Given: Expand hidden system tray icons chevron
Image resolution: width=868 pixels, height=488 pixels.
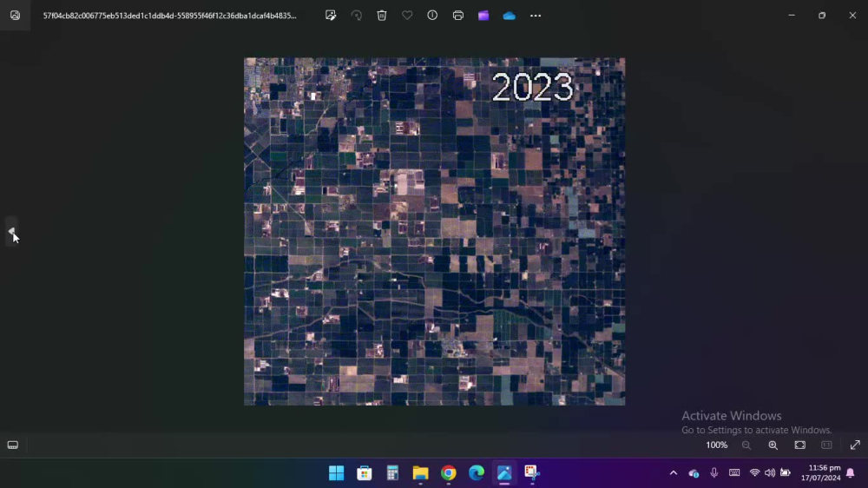Looking at the screenshot, I should pyautogui.click(x=674, y=473).
